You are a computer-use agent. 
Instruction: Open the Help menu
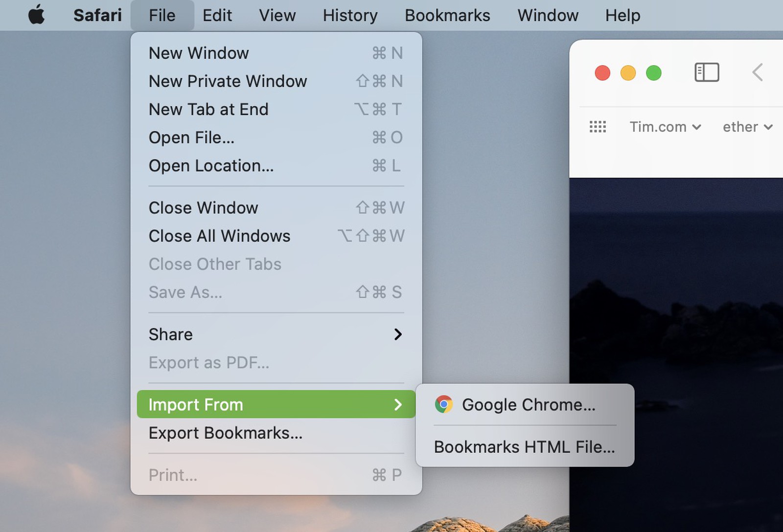(622, 15)
